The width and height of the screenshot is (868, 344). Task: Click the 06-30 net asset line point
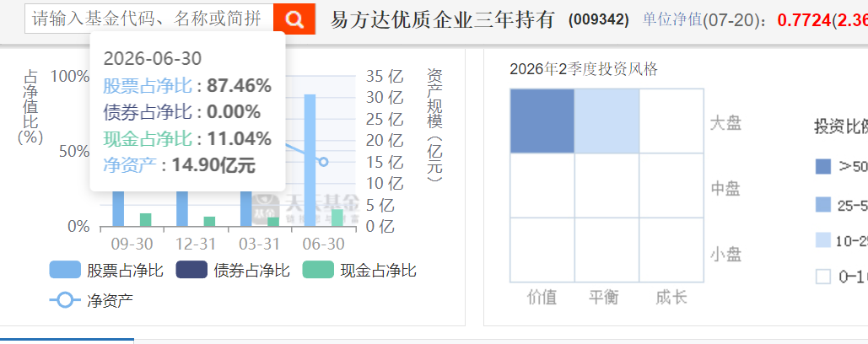pyautogui.click(x=324, y=162)
